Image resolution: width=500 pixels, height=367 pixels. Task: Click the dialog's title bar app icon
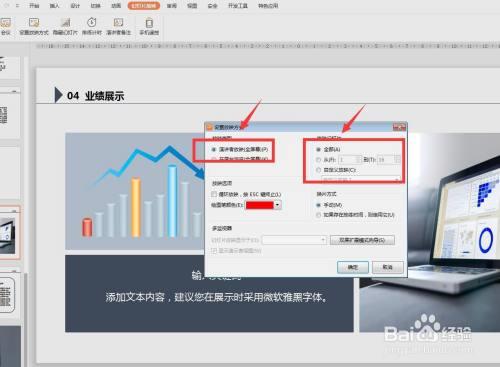(x=209, y=127)
